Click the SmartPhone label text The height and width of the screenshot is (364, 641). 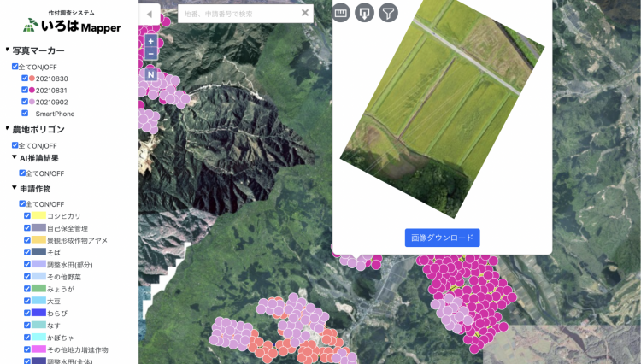(x=55, y=114)
